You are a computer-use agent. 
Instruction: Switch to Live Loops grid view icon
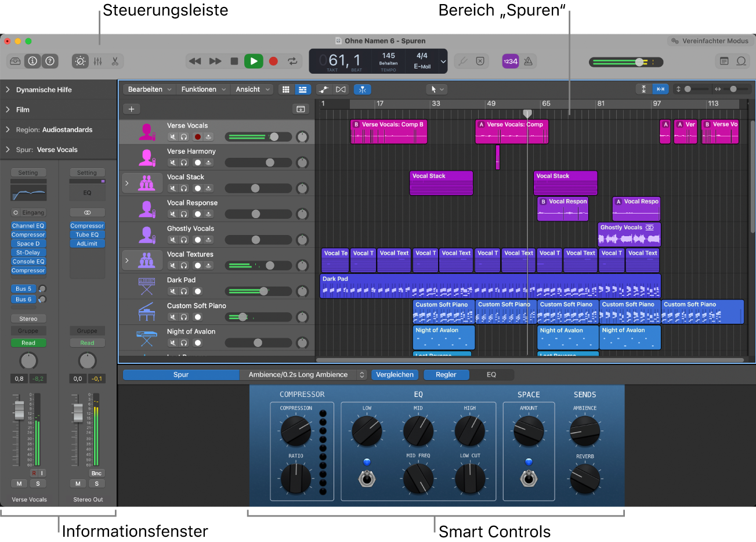[285, 89]
